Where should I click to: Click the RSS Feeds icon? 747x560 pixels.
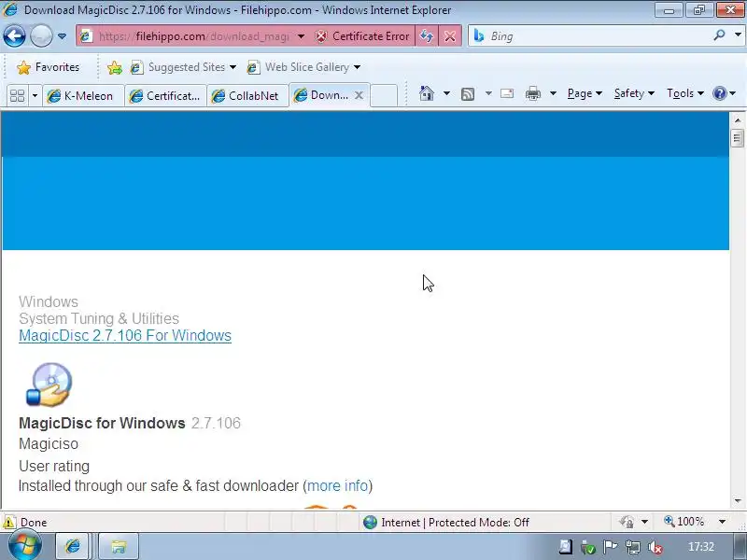(x=468, y=94)
